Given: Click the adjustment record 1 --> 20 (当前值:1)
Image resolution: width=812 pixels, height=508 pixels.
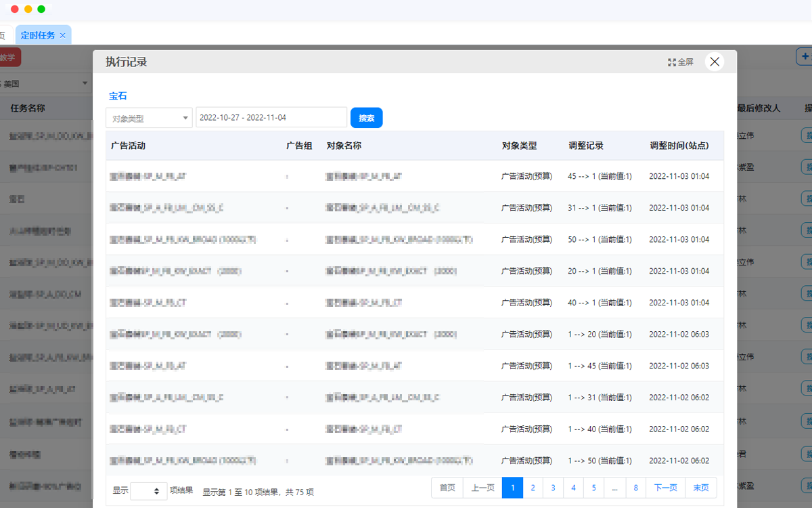Looking at the screenshot, I should point(600,335).
